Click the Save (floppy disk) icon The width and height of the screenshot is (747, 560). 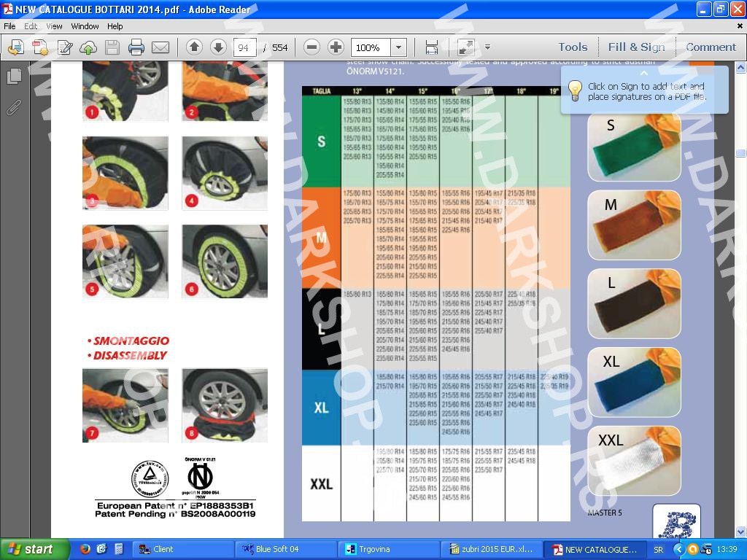112,47
